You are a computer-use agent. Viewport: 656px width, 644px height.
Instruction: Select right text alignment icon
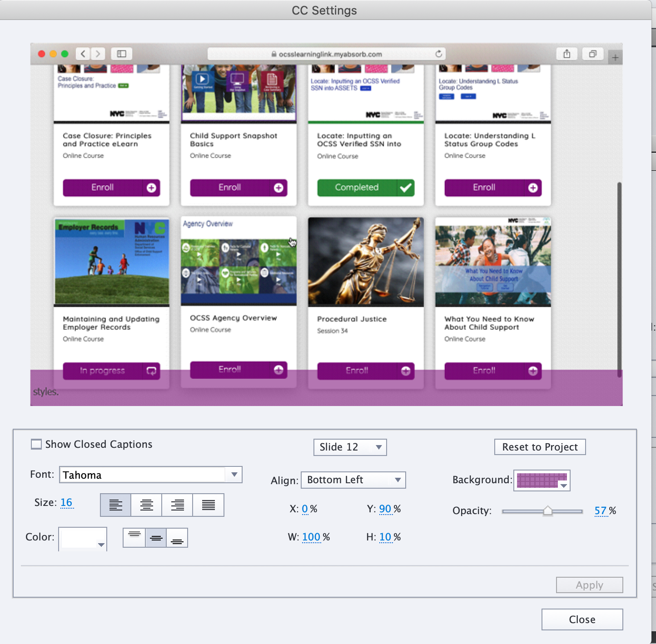(177, 505)
